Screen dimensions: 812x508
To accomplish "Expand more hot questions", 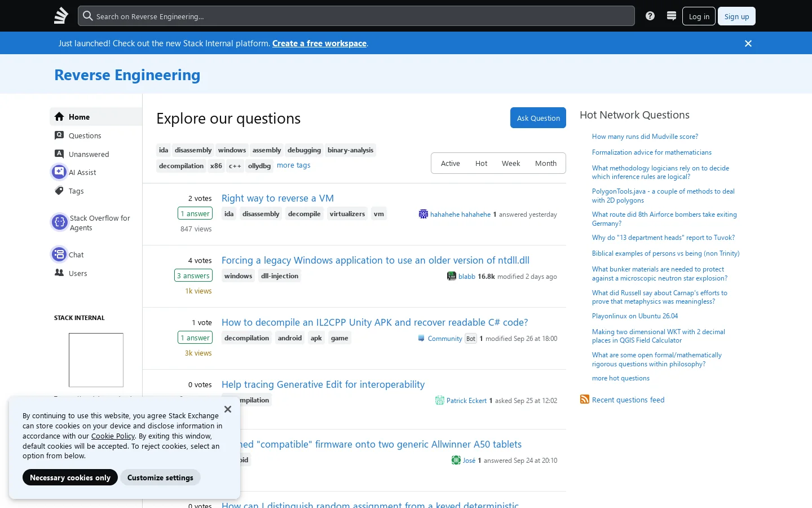I will tap(621, 378).
